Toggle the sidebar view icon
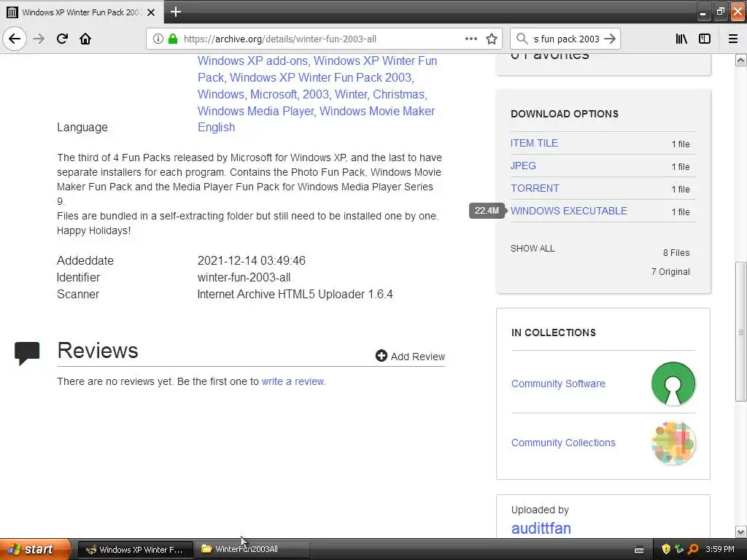The image size is (747, 560). (705, 39)
